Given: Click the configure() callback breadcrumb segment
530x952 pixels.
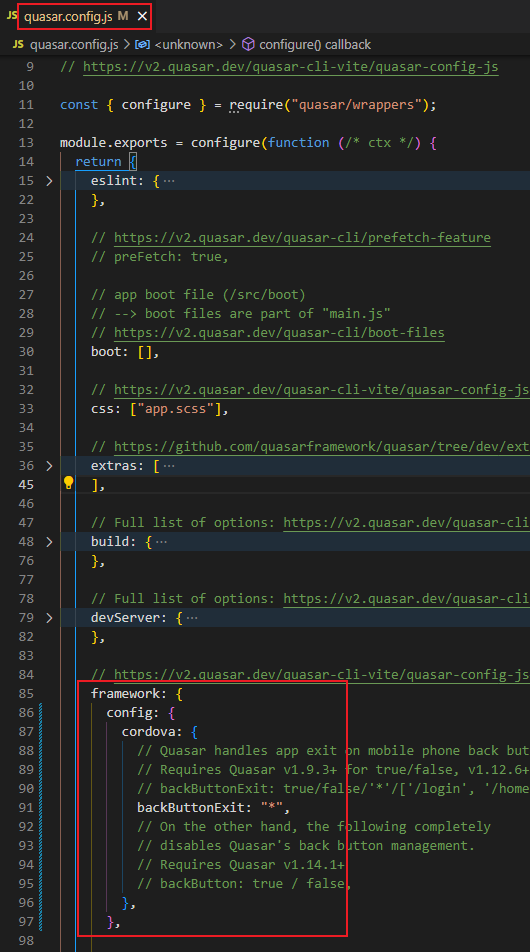Looking at the screenshot, I should (x=315, y=44).
